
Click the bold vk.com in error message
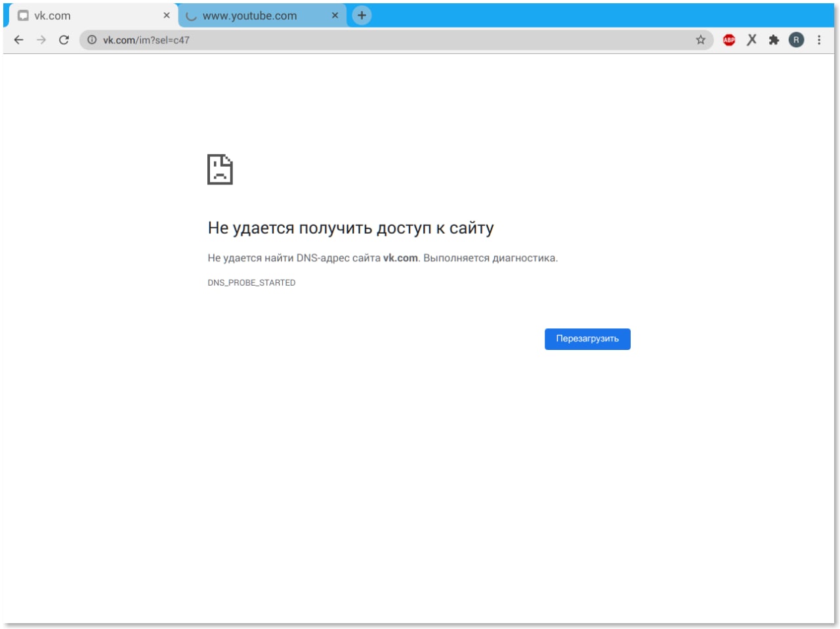click(400, 258)
